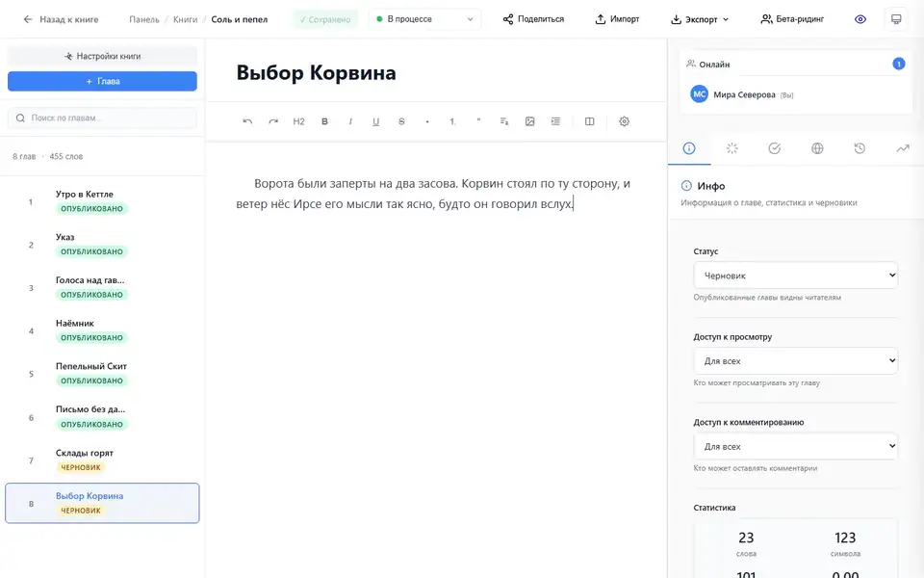
Task: Open the В процессе status dropdown
Action: coord(424,19)
